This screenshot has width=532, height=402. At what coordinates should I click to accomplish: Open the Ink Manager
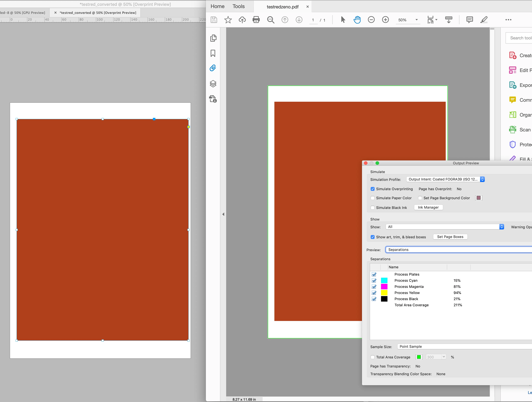pyautogui.click(x=428, y=207)
